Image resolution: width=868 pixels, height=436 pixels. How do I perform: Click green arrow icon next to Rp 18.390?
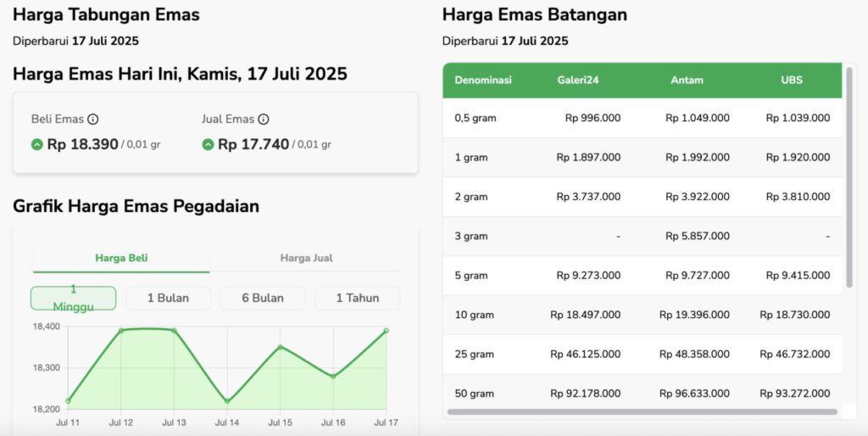[x=37, y=145]
